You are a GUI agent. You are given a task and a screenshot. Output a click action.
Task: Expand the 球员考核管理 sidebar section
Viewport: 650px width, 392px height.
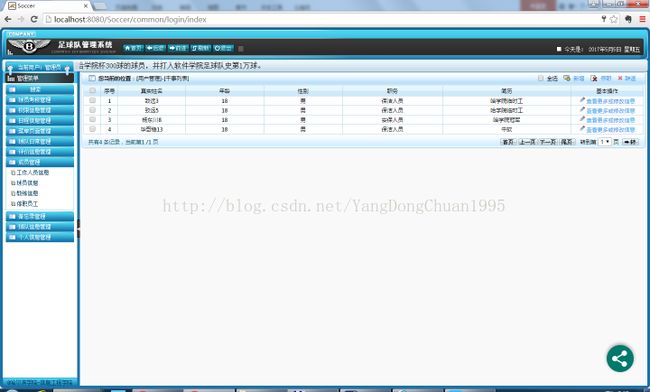40,100
